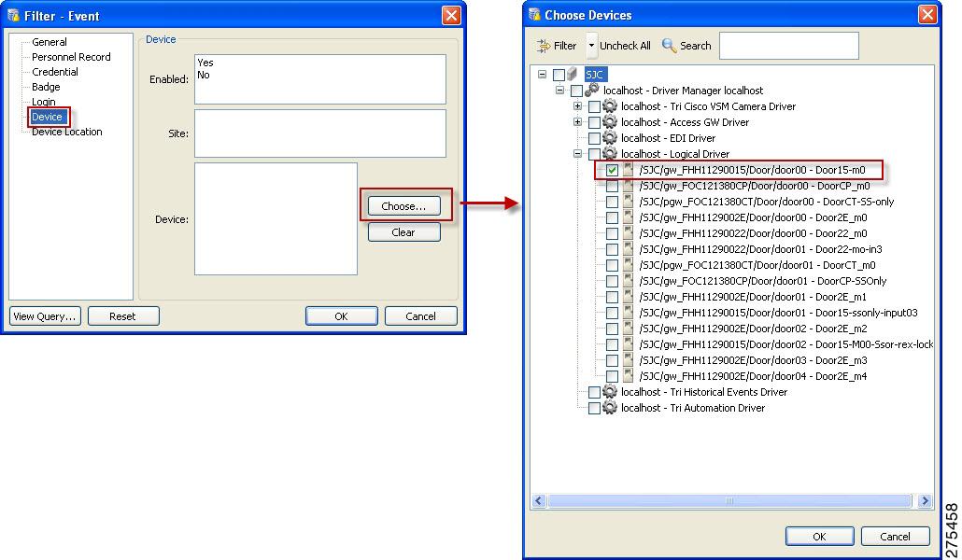Click the Filter funnel icon in Choose Devices
The height and width of the screenshot is (560, 962).
point(543,46)
